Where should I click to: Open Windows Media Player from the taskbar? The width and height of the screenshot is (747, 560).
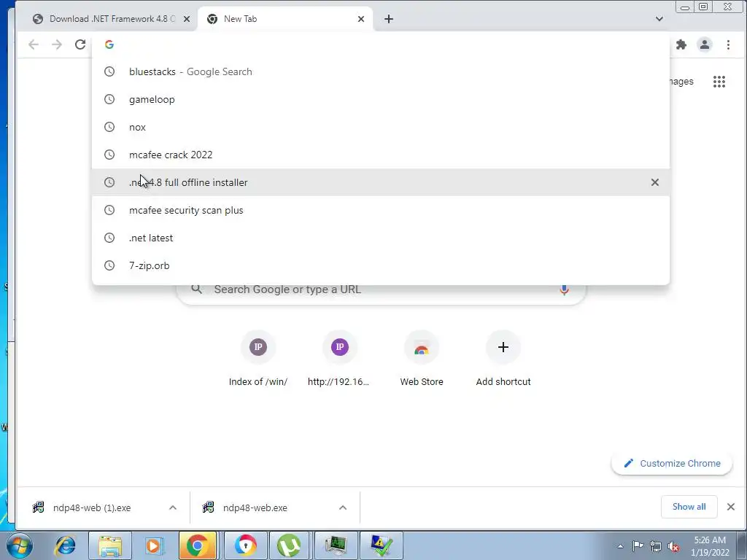pyautogui.click(x=154, y=545)
